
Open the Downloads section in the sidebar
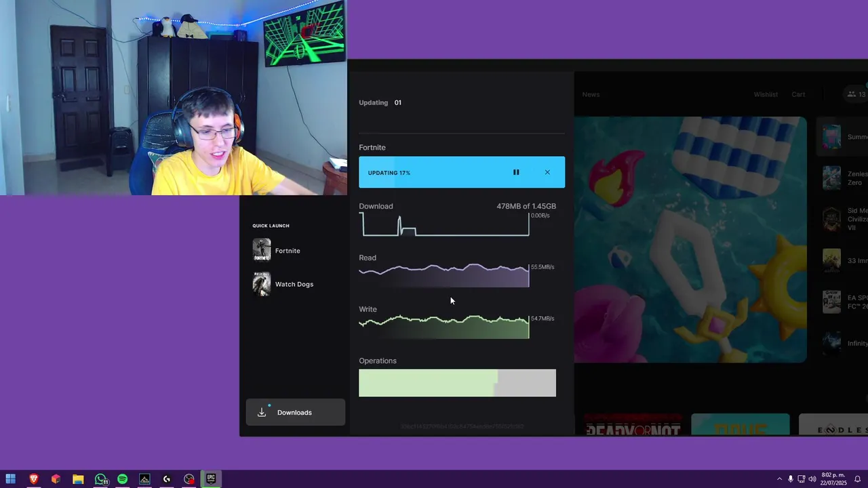pos(296,412)
